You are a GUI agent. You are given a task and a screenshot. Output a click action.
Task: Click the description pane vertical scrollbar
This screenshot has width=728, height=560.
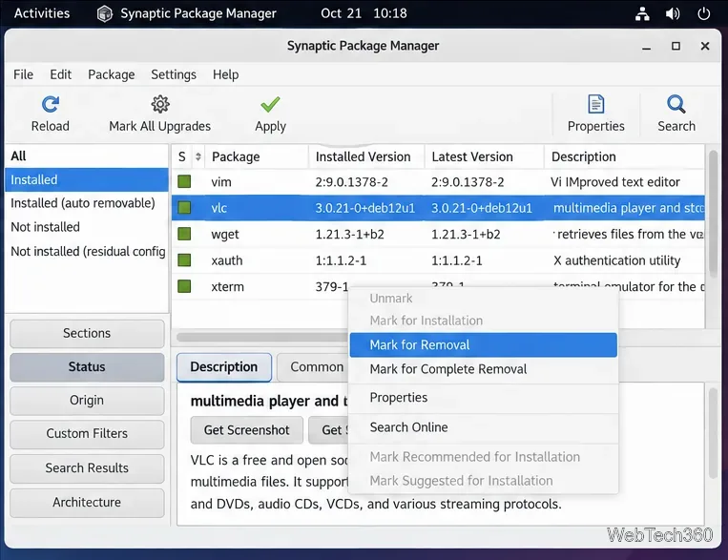pyautogui.click(x=713, y=433)
